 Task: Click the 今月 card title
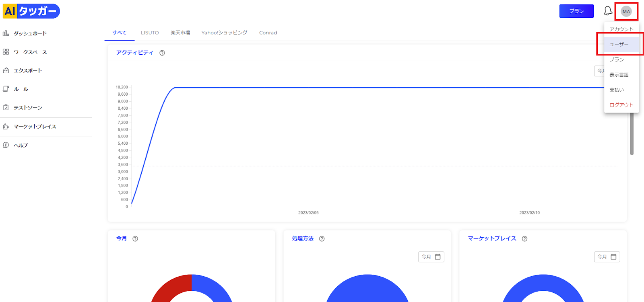click(x=122, y=238)
